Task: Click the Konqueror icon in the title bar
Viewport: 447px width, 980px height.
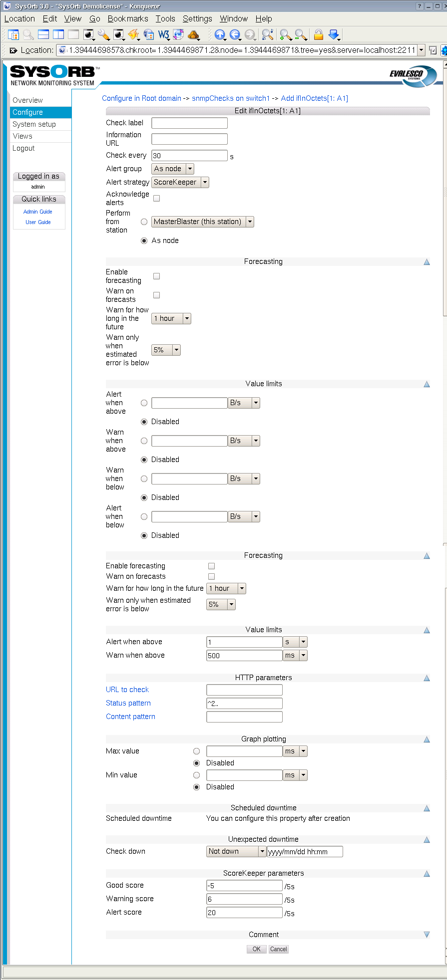Action: click(7, 6)
